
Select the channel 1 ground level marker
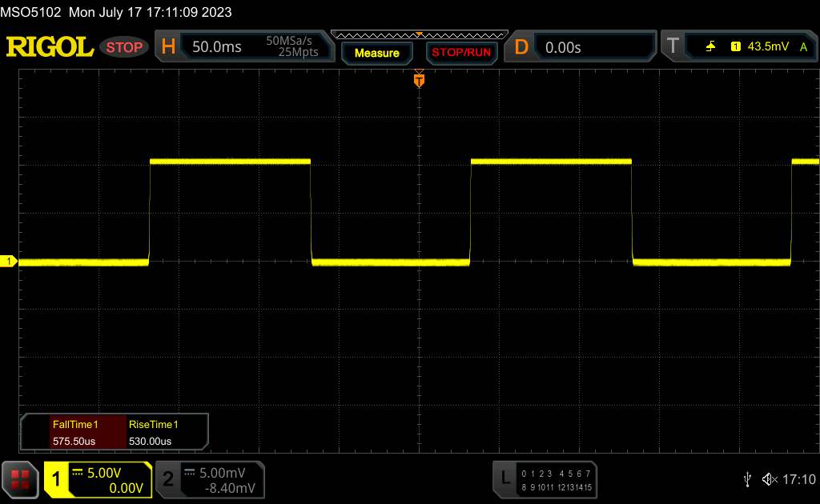point(10,262)
